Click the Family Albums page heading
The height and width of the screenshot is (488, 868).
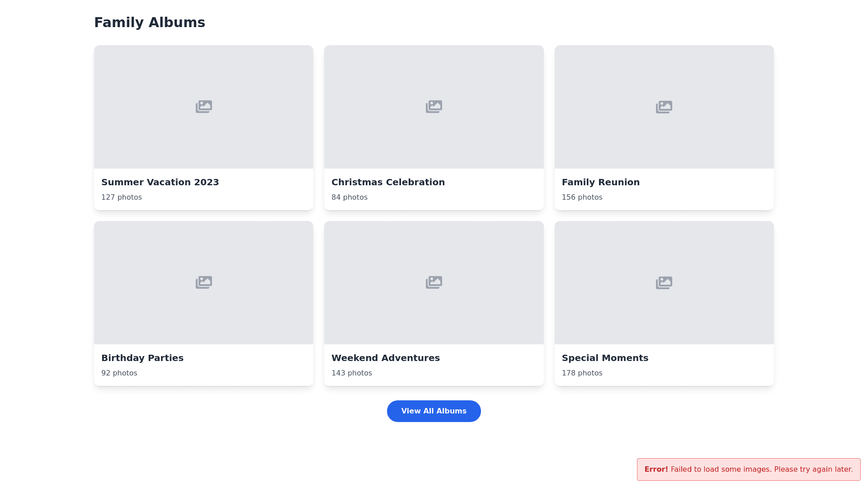[150, 23]
